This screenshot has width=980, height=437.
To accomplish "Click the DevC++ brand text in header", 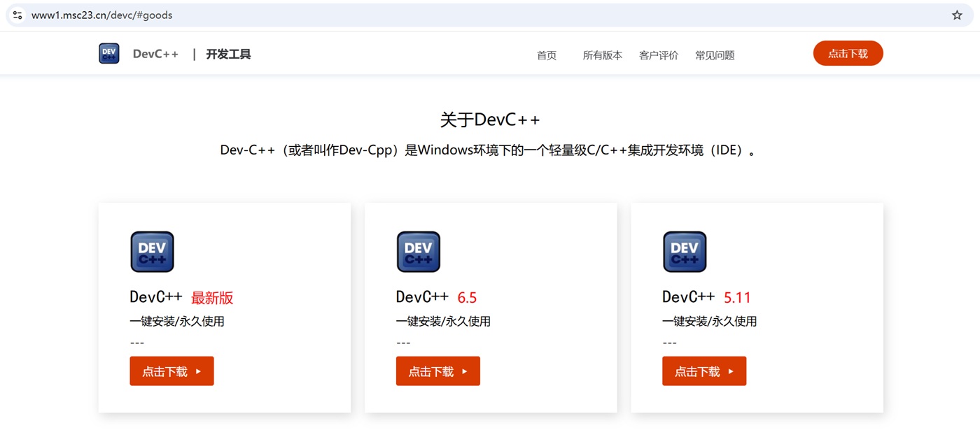I will 155,54.
